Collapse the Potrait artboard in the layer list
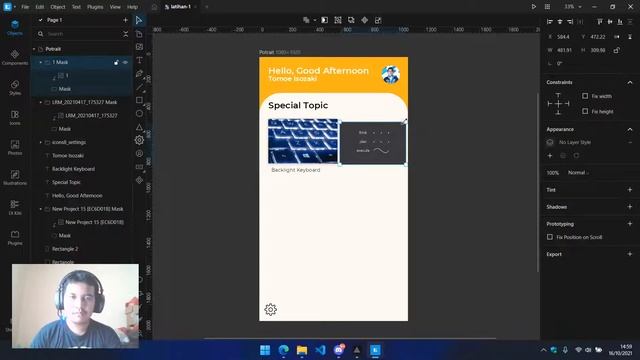 tap(34, 49)
